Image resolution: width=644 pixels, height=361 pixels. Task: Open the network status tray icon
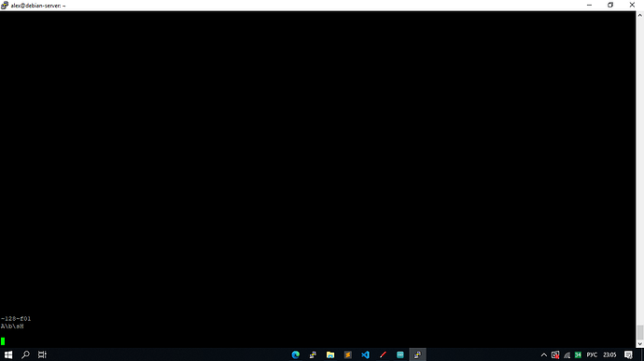pyautogui.click(x=567, y=354)
